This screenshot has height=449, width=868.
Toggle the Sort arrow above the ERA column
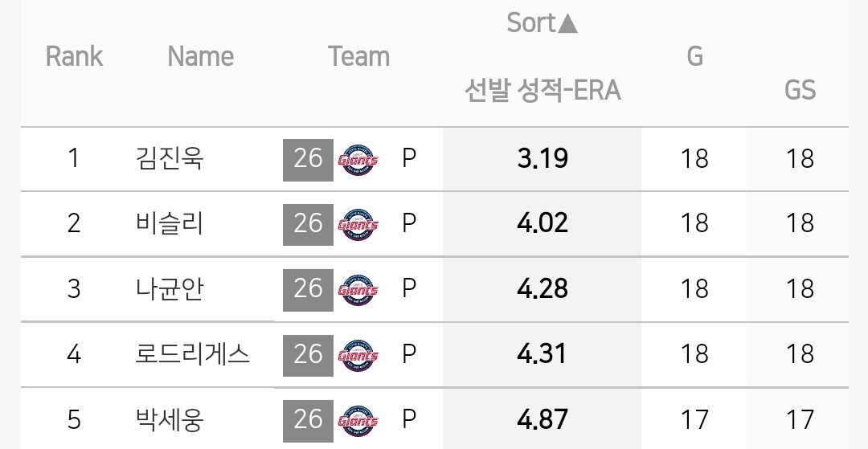tap(542, 22)
